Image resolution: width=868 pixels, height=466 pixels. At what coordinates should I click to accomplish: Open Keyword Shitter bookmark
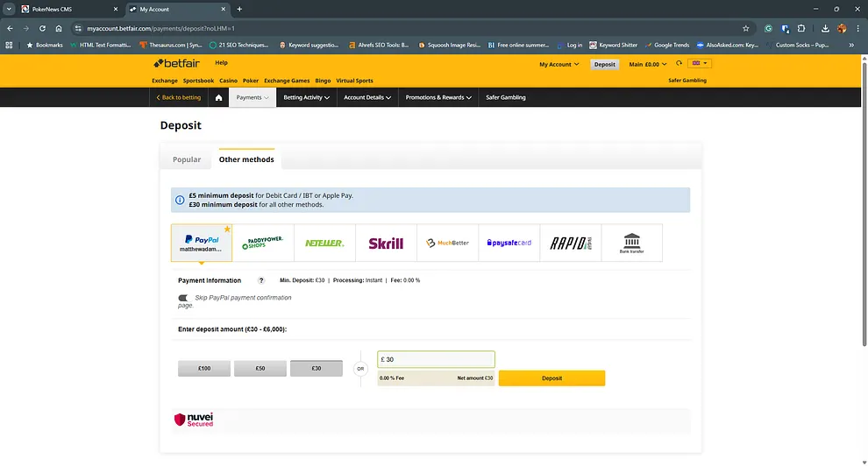614,45
